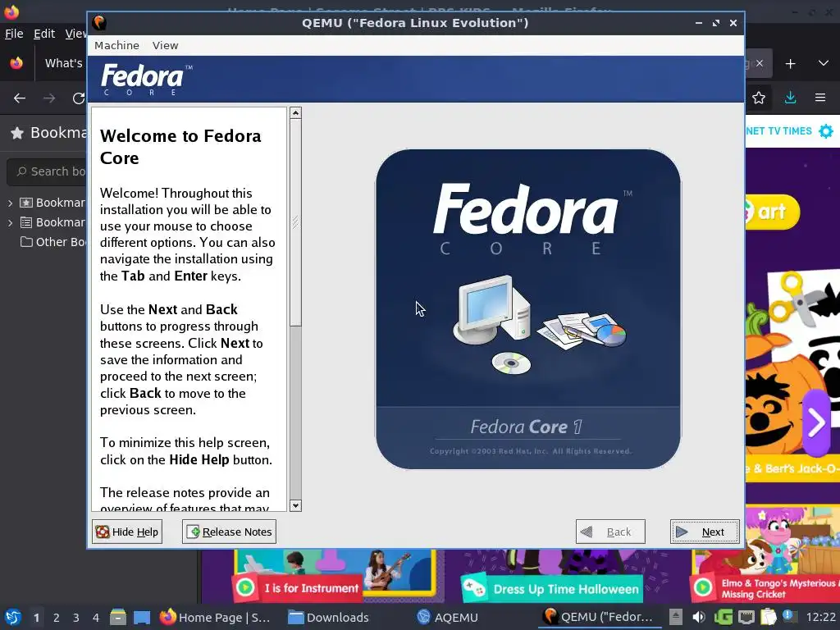Click the NET TV TIMES label
Screen dimensions: 840x630
tap(778, 131)
